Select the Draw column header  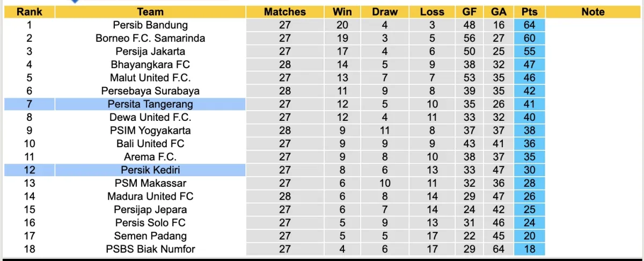tap(385, 12)
